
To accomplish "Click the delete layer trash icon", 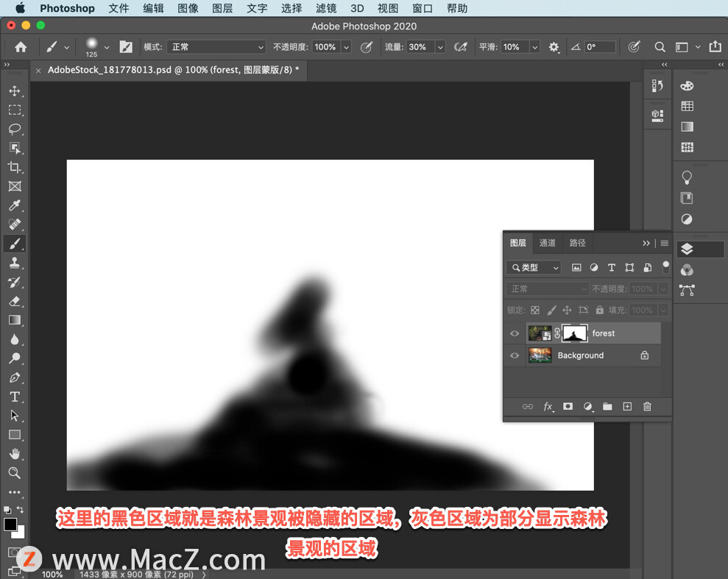I will coord(647,406).
